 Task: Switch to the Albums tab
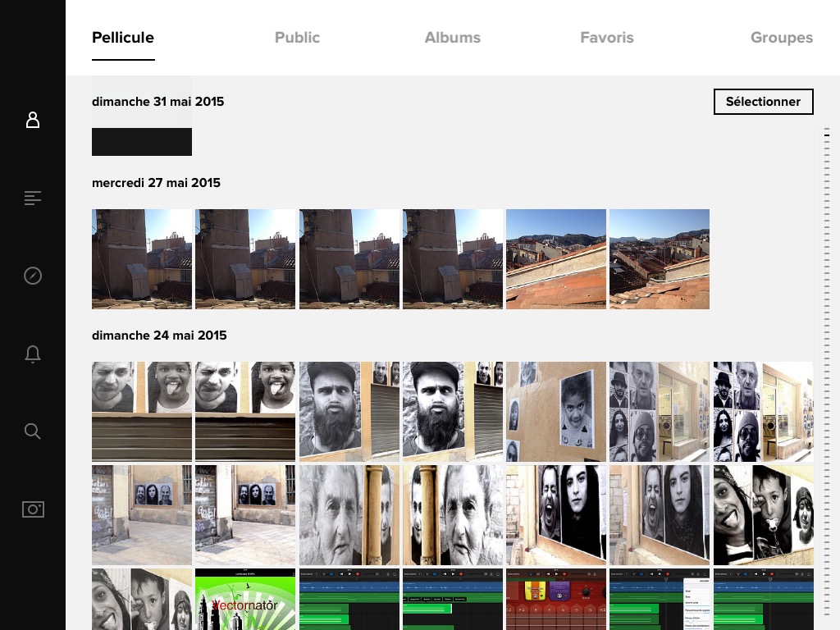click(453, 38)
